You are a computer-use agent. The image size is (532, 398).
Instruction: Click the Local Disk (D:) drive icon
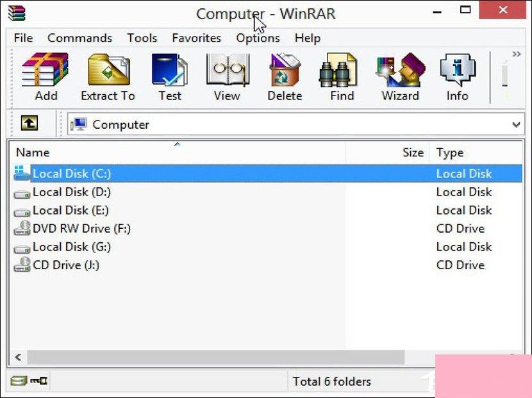coord(22,194)
